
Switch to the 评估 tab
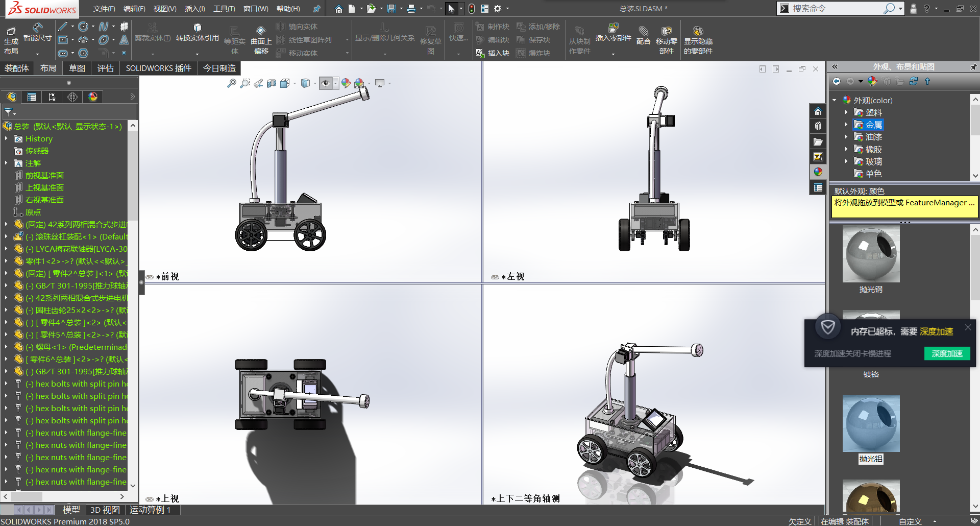(106, 68)
